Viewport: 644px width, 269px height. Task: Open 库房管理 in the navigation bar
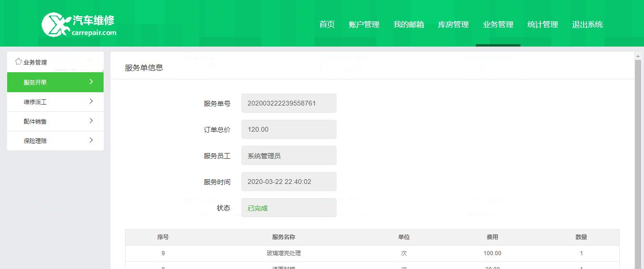(x=453, y=24)
